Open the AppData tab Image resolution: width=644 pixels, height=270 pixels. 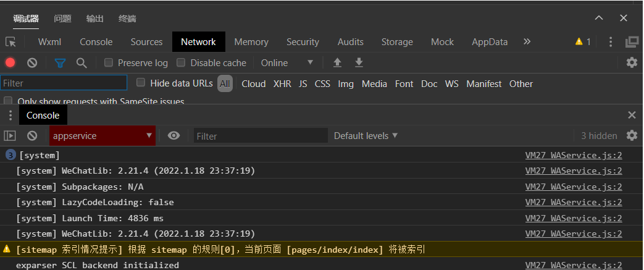coord(490,42)
